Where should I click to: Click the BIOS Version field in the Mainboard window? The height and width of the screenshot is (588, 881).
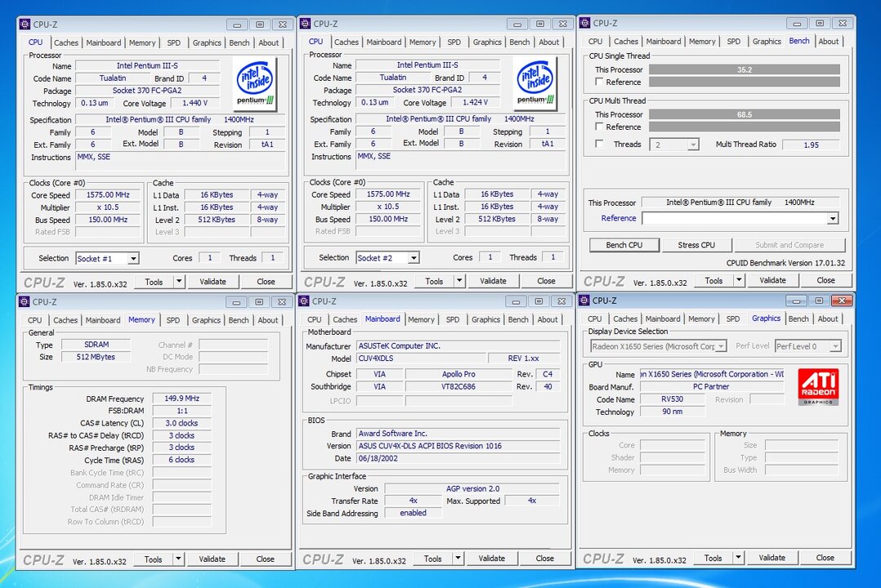pyautogui.click(x=458, y=446)
